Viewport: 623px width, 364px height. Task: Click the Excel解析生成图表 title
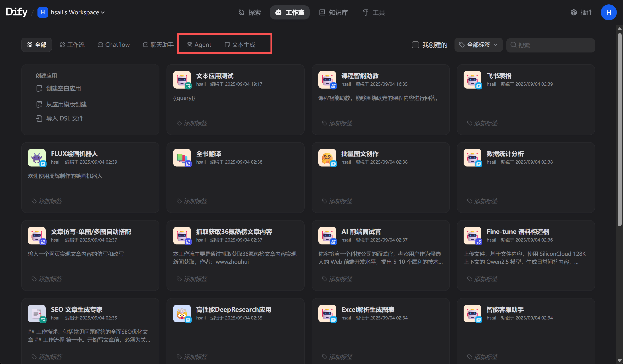point(368,310)
